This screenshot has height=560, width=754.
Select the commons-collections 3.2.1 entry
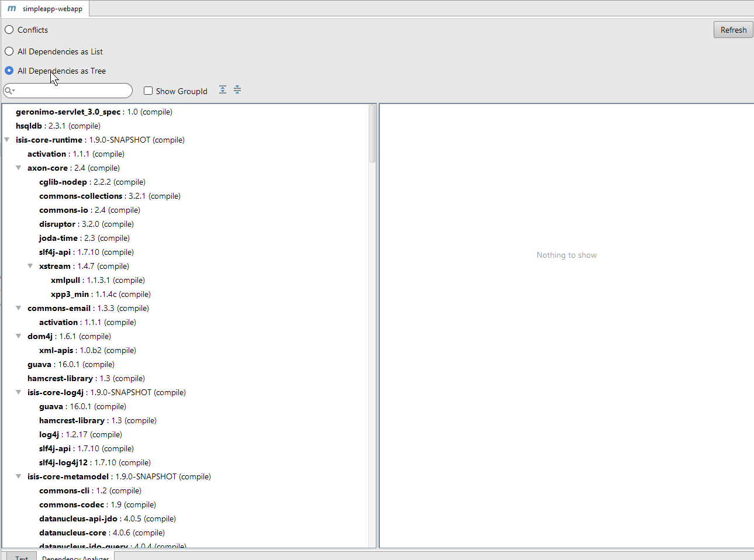tap(81, 196)
